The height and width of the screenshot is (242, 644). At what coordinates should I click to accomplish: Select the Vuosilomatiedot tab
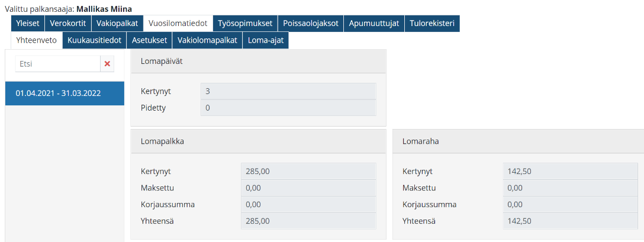[178, 23]
